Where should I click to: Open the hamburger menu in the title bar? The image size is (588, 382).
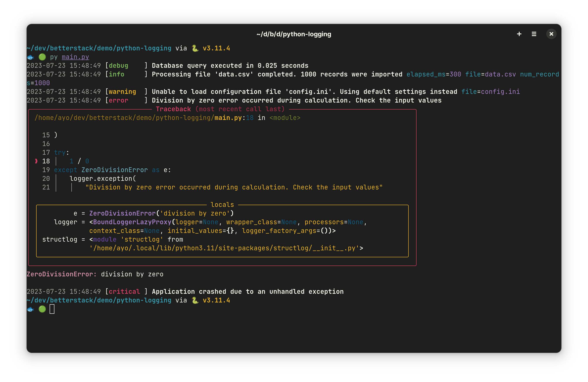pyautogui.click(x=534, y=34)
